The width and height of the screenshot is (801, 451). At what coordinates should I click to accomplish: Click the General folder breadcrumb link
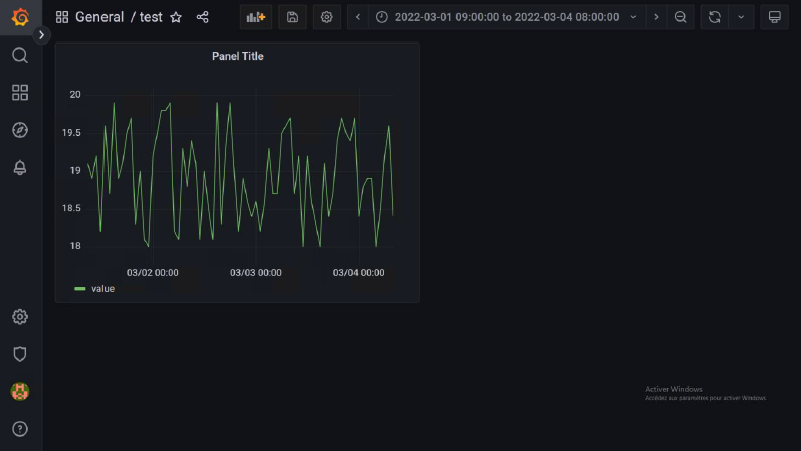[99, 17]
